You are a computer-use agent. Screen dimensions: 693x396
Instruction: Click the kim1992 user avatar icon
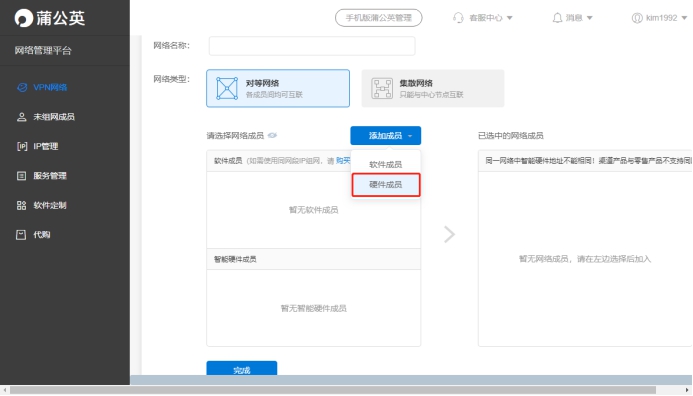click(637, 18)
